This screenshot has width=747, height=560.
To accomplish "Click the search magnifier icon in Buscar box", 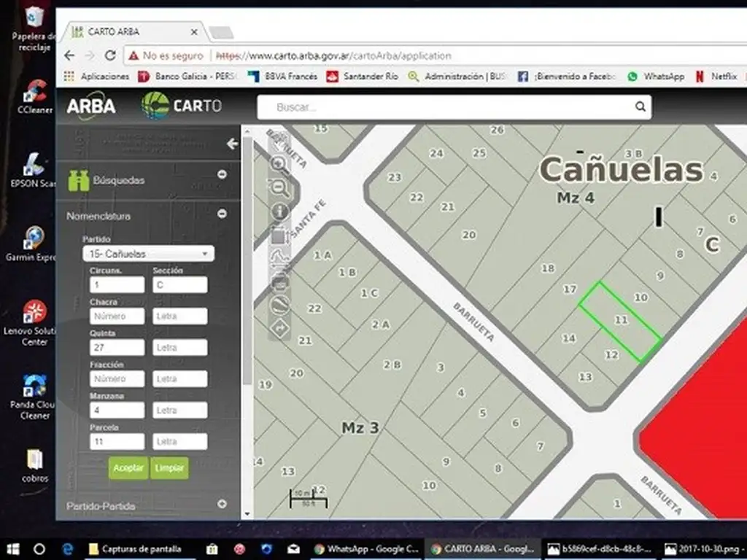I will 640,107.
